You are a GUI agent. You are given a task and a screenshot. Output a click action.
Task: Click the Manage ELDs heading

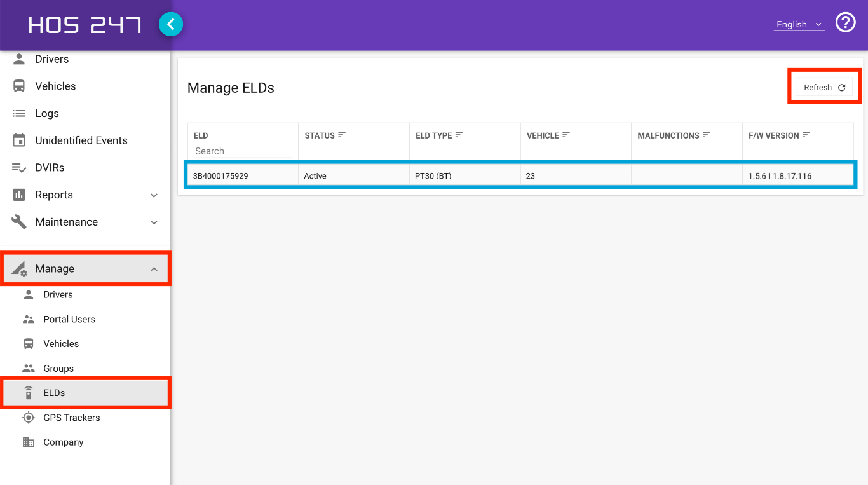tap(231, 88)
